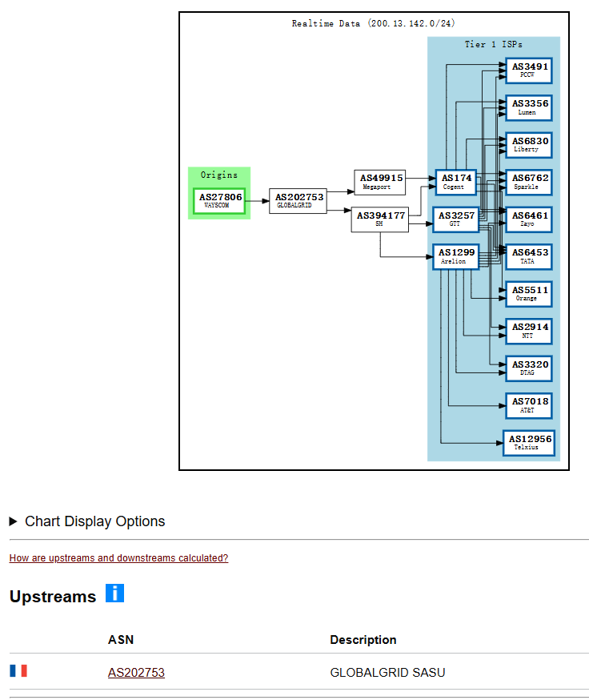Select the AS2914 NTT node
589x700 pixels.
click(x=529, y=332)
